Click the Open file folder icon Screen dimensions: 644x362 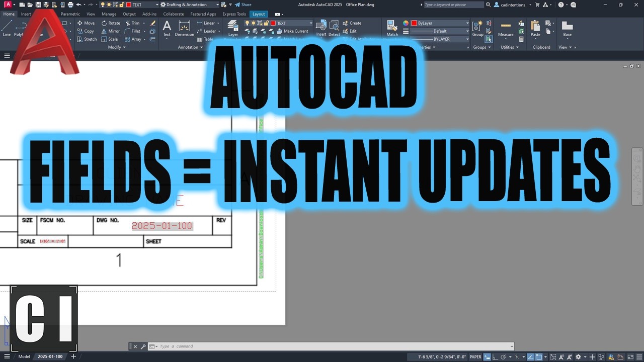click(30, 5)
